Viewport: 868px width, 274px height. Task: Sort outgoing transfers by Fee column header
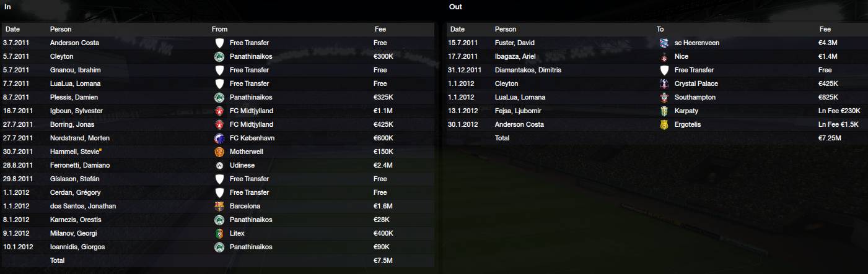point(825,29)
